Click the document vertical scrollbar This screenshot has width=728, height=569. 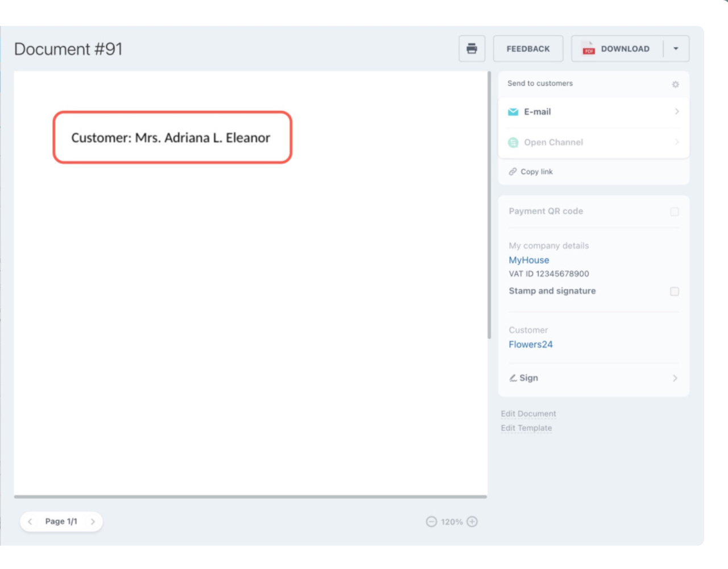point(489,205)
